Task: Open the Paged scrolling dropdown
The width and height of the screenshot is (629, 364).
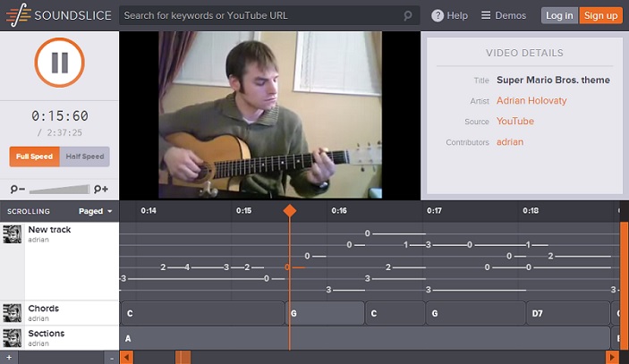Action: tap(95, 211)
